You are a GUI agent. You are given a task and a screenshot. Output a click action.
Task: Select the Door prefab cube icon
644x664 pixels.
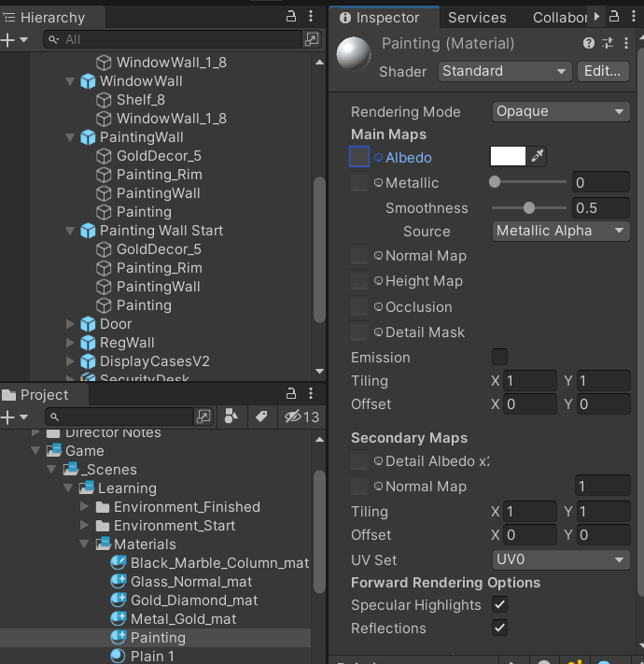[88, 324]
